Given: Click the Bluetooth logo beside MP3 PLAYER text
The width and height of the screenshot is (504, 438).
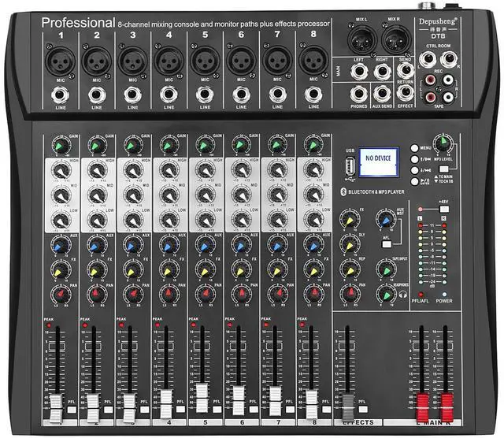Looking at the screenshot, I should [343, 191].
